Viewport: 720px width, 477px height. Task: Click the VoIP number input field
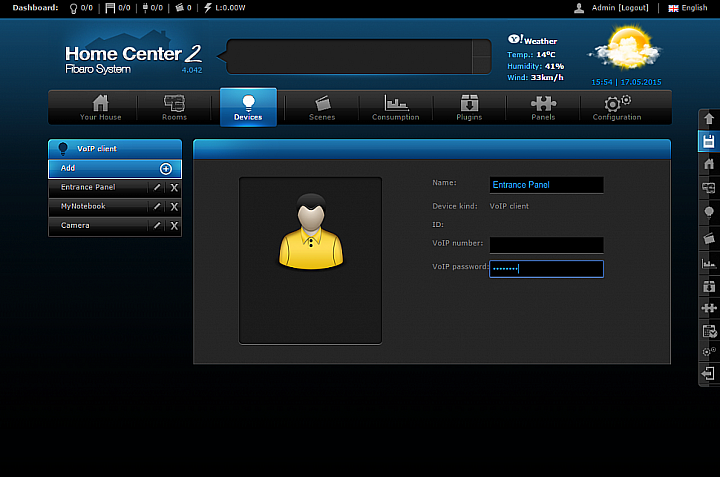[x=546, y=245]
